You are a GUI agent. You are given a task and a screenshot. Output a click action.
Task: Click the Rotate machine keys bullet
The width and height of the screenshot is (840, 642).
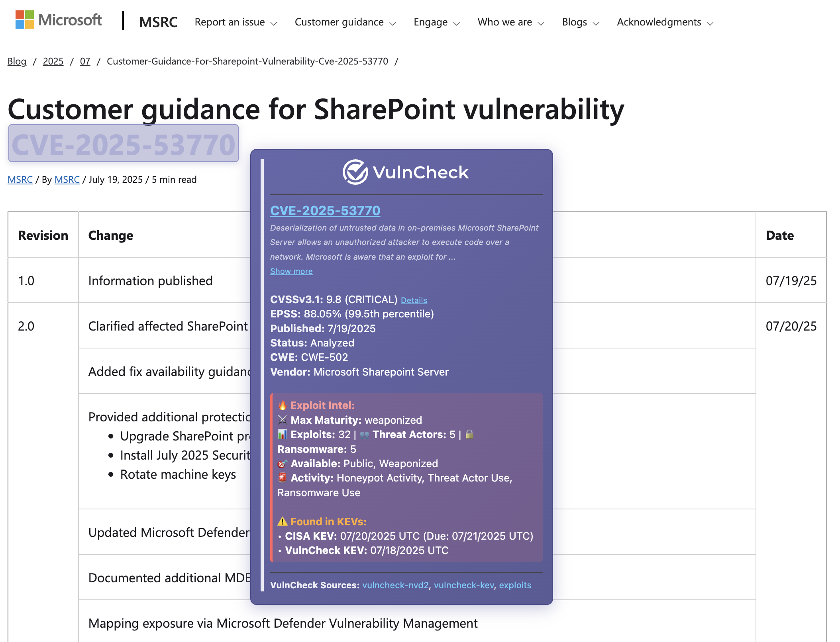pos(178,474)
